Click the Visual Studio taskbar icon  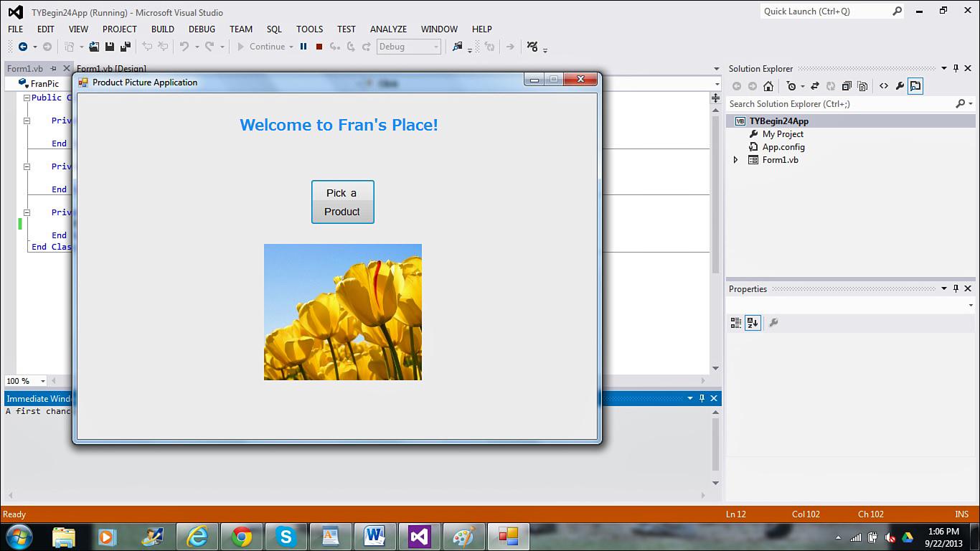(x=419, y=537)
